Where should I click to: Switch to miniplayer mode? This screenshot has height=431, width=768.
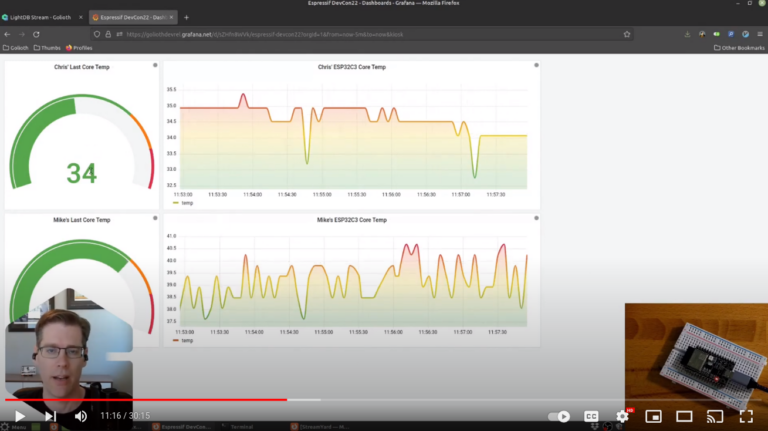pos(653,416)
